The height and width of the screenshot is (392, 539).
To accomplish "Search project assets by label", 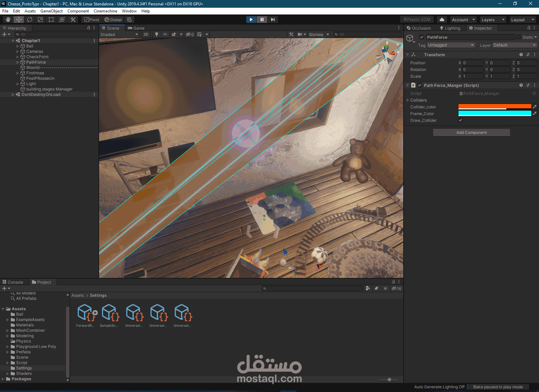I will click(x=377, y=288).
